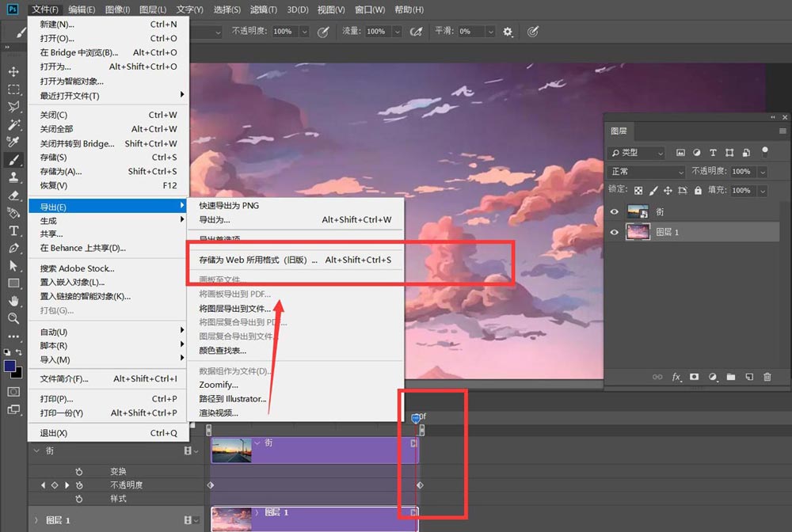The height and width of the screenshot is (532, 792).
Task: Delete layer with the trash icon
Action: [767, 377]
